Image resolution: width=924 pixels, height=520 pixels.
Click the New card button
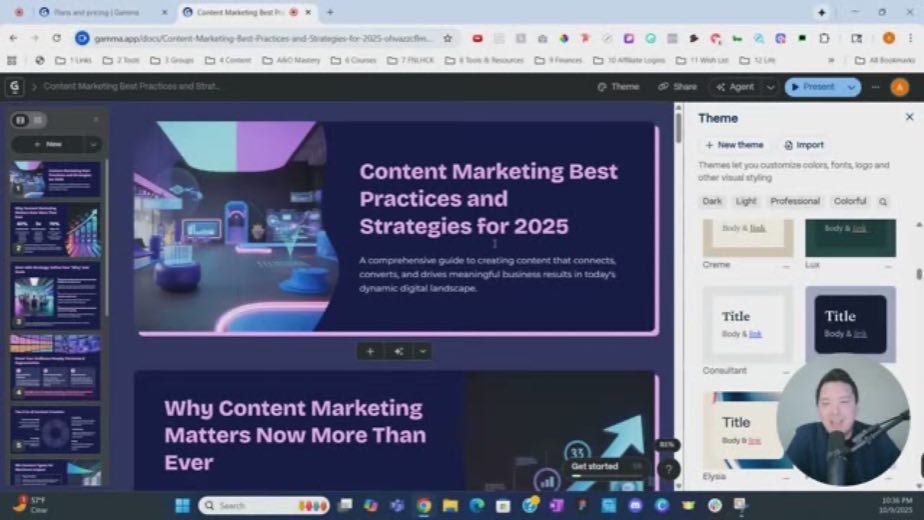[x=48, y=144]
